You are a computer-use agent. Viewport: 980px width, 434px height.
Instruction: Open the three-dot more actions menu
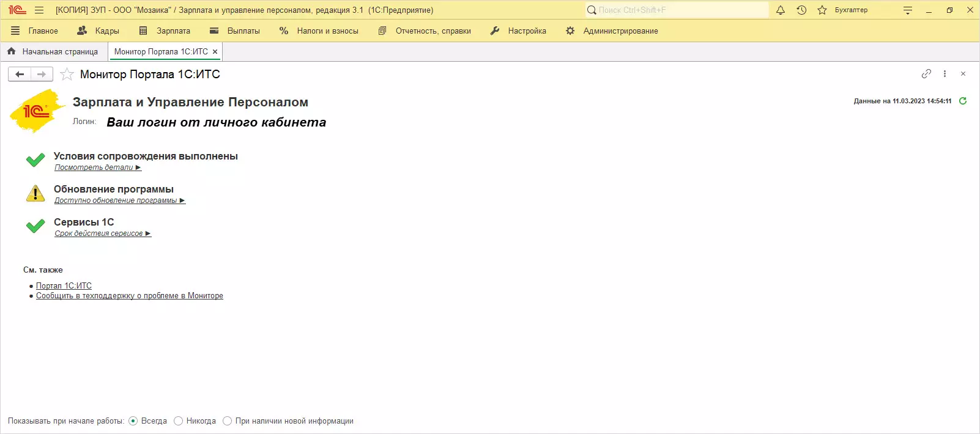pyautogui.click(x=945, y=73)
